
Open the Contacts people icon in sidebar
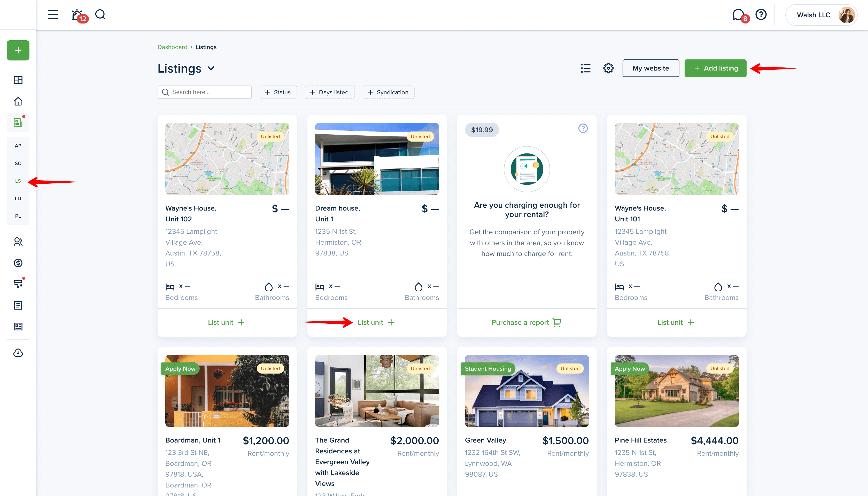(x=18, y=242)
